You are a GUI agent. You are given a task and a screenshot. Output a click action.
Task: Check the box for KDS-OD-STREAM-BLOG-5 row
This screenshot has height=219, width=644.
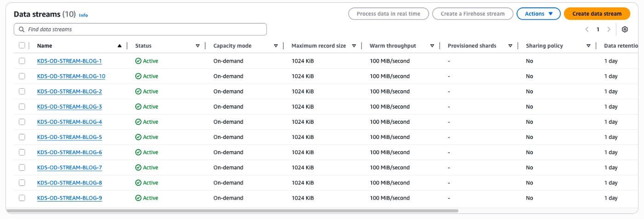[x=22, y=137]
